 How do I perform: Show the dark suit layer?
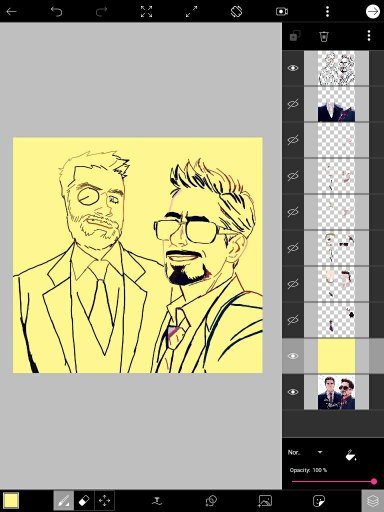(x=293, y=104)
